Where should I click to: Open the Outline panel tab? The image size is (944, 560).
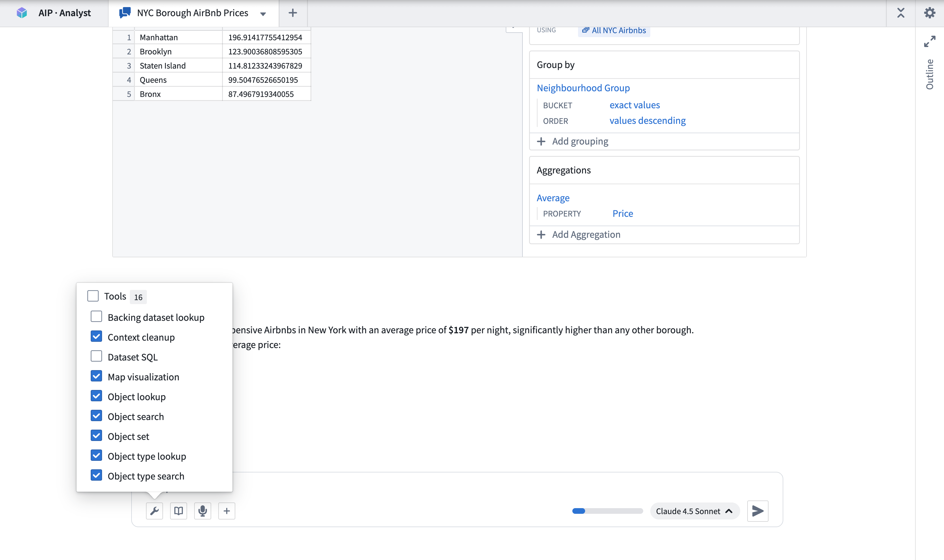[930, 74]
